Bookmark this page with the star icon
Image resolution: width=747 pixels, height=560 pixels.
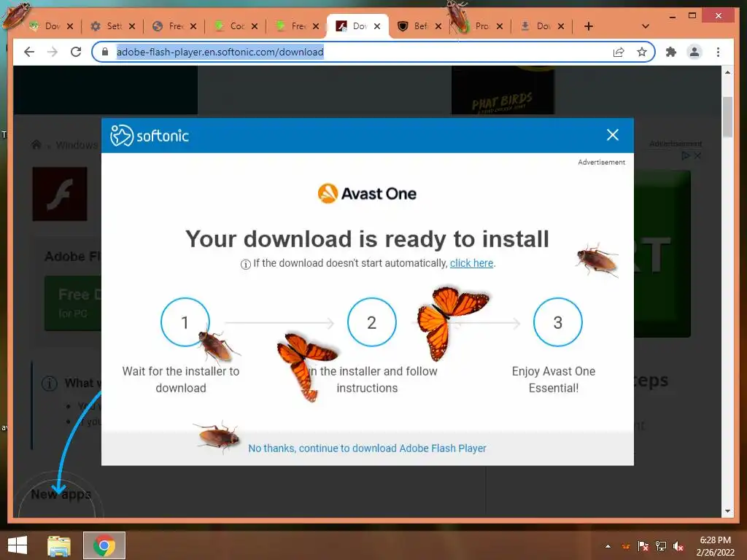642,52
